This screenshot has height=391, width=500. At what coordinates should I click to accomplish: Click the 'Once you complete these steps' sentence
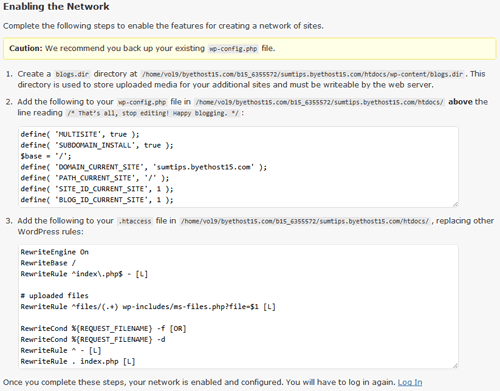199,382
